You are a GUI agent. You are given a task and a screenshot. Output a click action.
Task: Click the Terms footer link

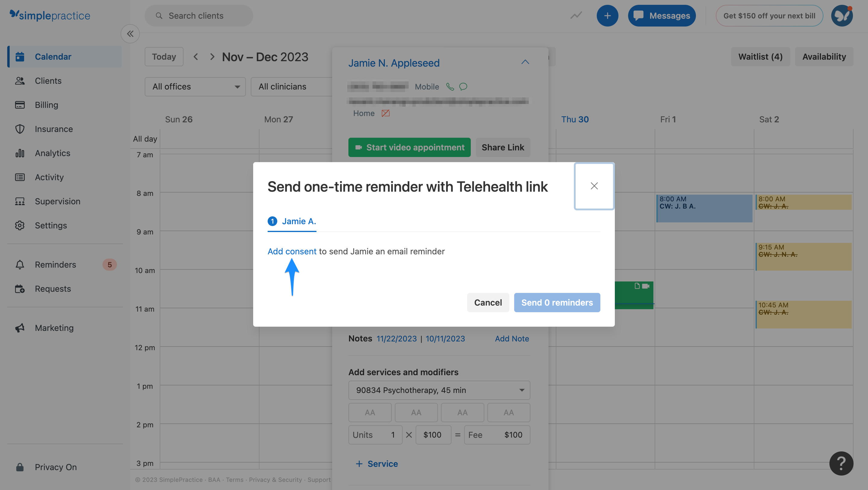234,479
